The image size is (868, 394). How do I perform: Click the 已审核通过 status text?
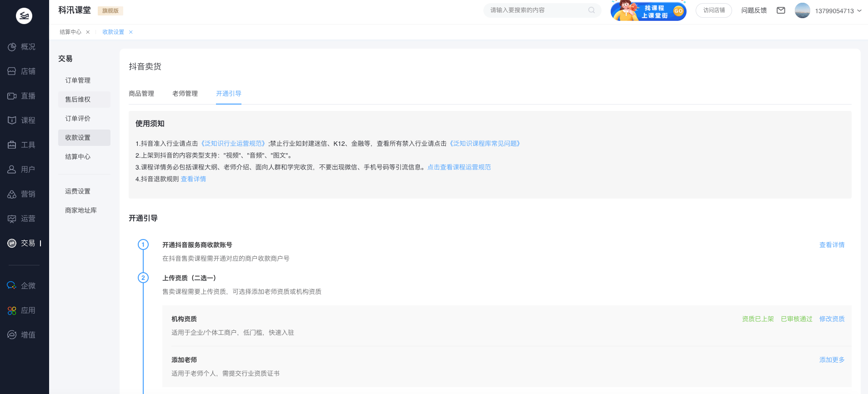796,319
